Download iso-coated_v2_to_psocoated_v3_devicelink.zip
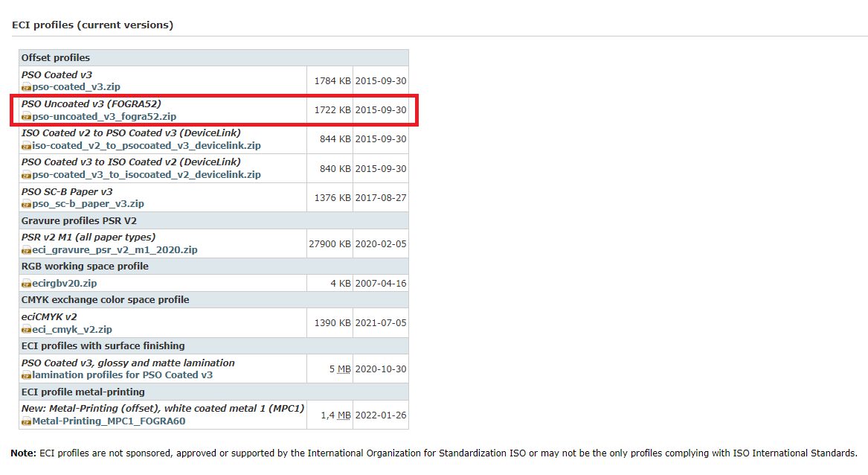This screenshot has height=475, width=868. coord(146,145)
